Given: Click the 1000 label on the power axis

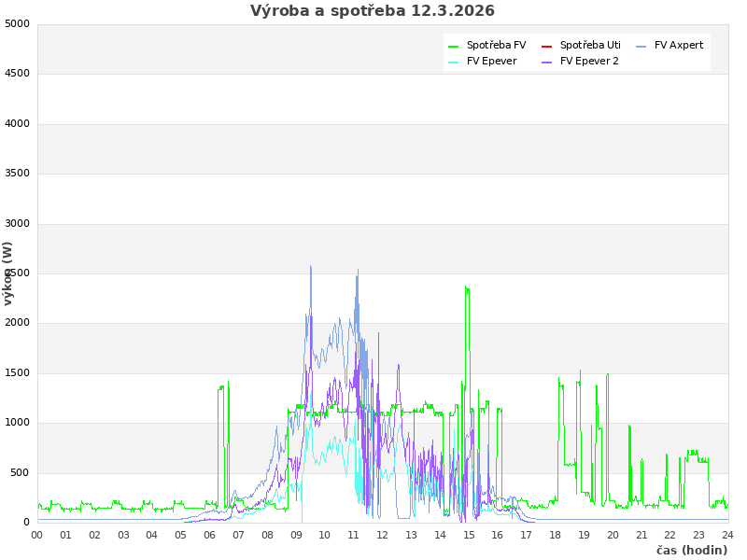Looking at the screenshot, I should (x=18, y=423).
